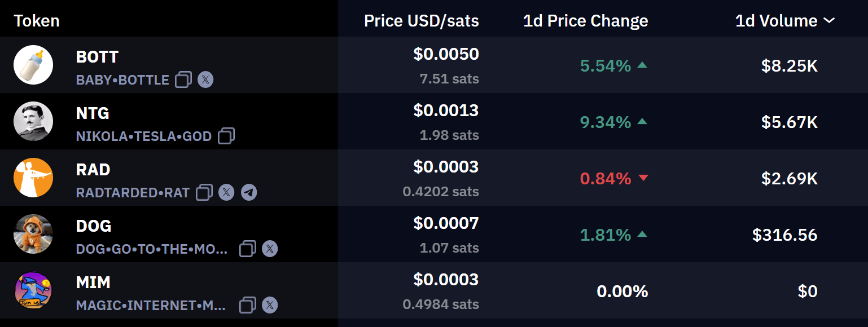Open the DOG X (Twitter) link

tap(270, 249)
